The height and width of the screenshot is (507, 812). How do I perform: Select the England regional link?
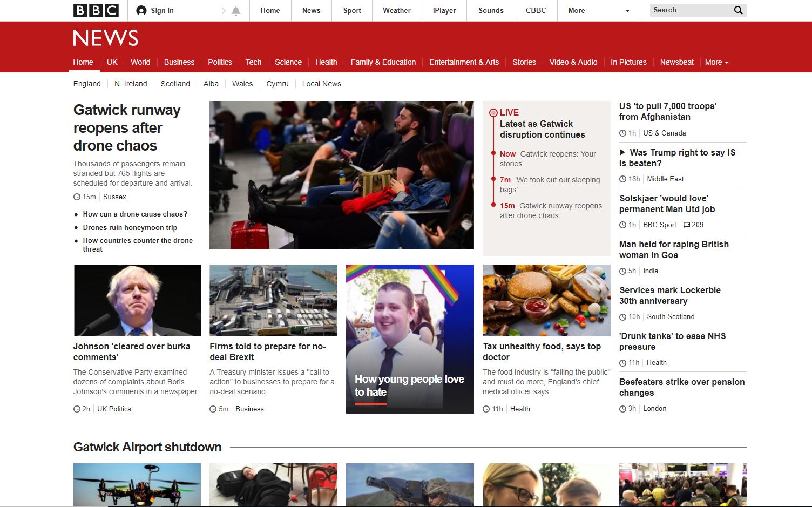[x=87, y=84]
